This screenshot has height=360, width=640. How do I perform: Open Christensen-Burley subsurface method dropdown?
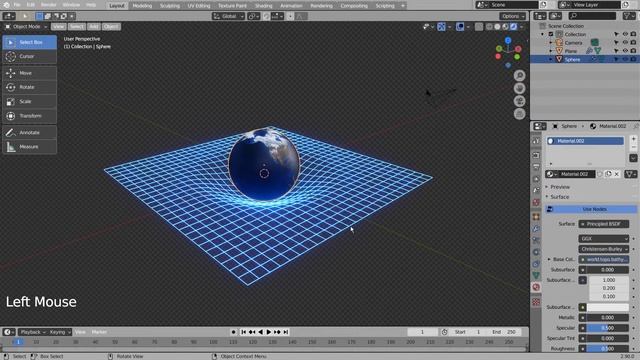603,249
